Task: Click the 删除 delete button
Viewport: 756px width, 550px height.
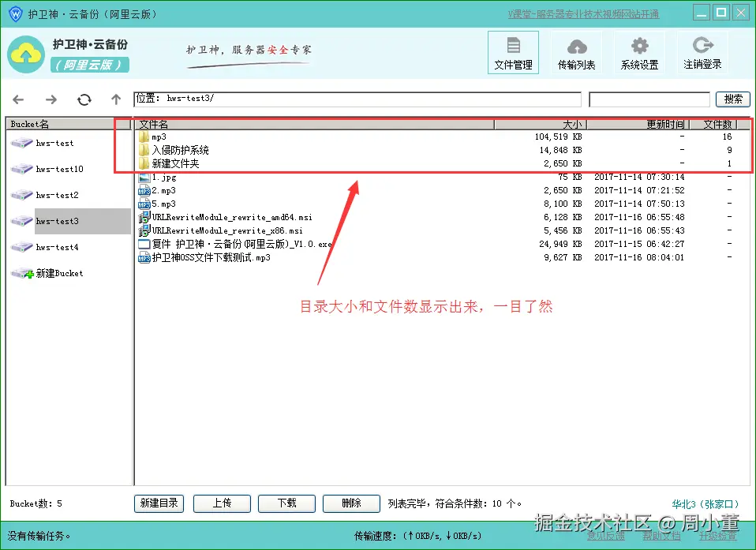Action: (351, 503)
